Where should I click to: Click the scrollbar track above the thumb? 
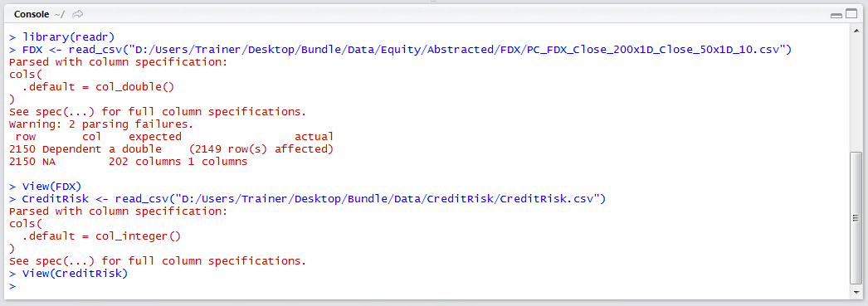pyautogui.click(x=856, y=95)
